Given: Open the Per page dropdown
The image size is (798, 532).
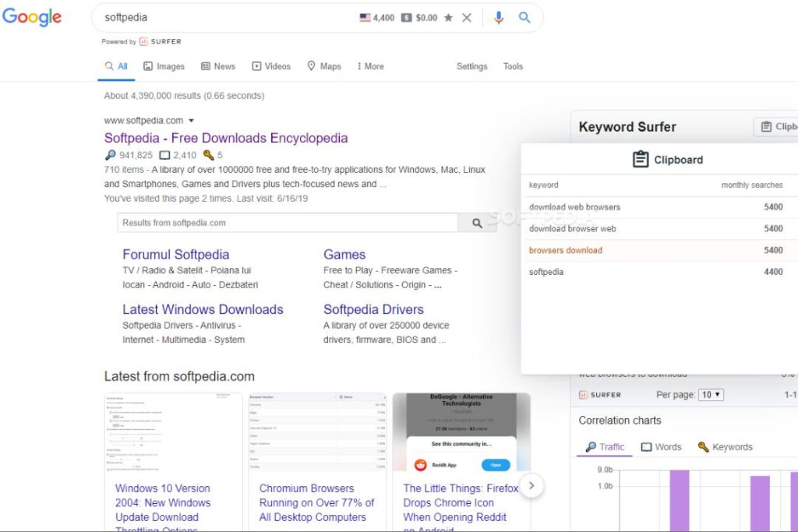Looking at the screenshot, I should (x=710, y=395).
